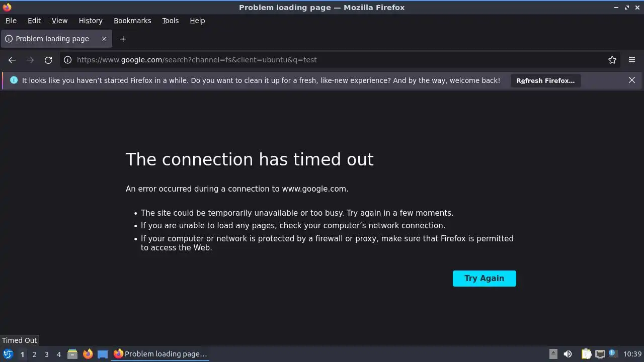The height and width of the screenshot is (362, 644).
Task: Click the clock showing 10:39
Action: (632, 354)
